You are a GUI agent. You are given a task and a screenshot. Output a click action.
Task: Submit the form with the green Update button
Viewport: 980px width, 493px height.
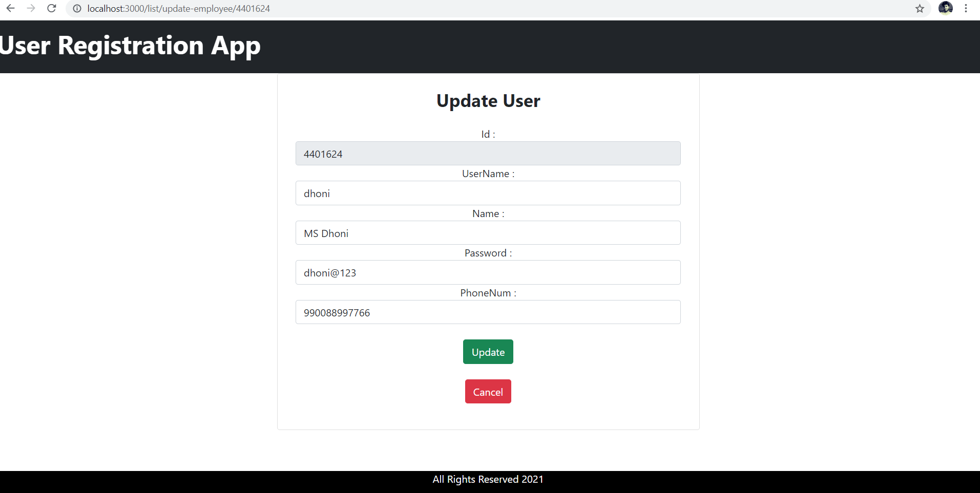pyautogui.click(x=488, y=352)
